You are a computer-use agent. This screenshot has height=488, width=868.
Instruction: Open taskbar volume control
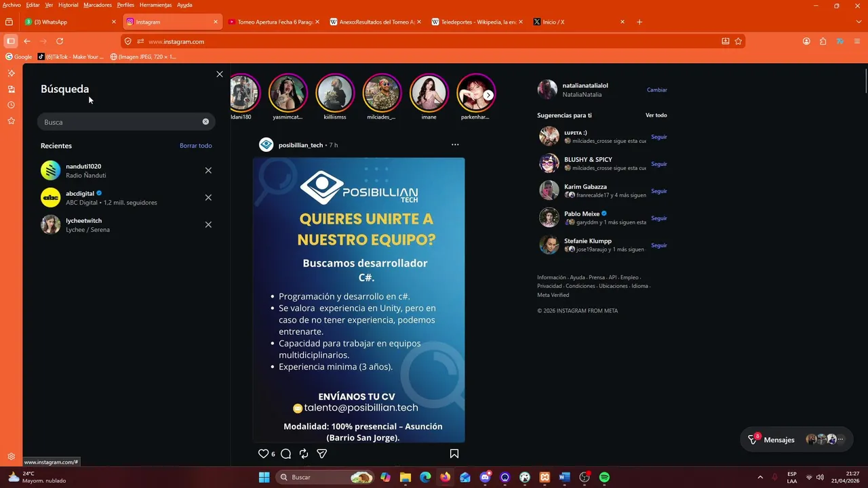click(820, 477)
